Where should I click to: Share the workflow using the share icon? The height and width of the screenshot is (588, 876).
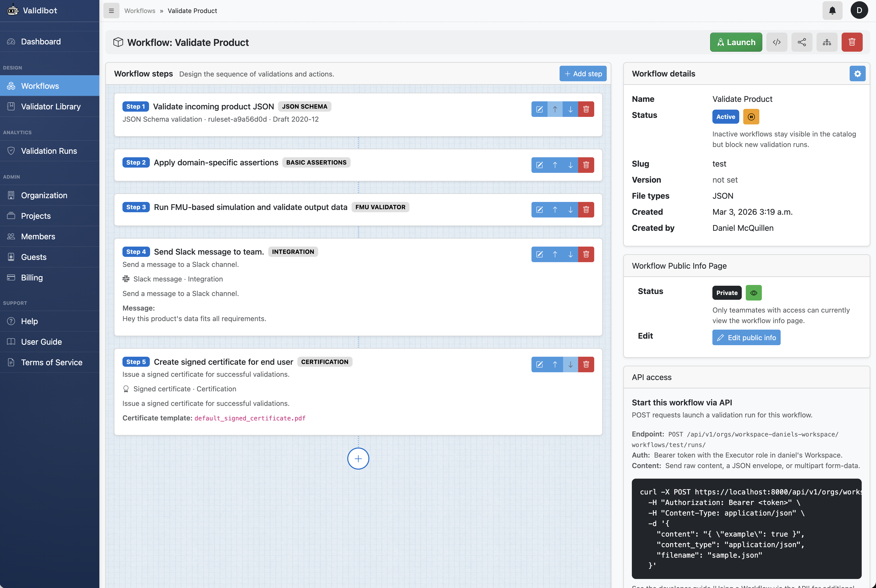point(802,42)
